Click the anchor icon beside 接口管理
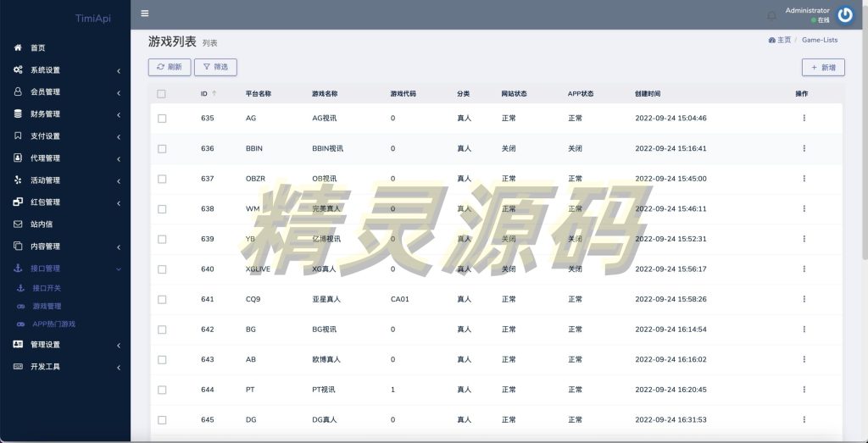Viewport: 868px width, 443px height. pos(18,269)
